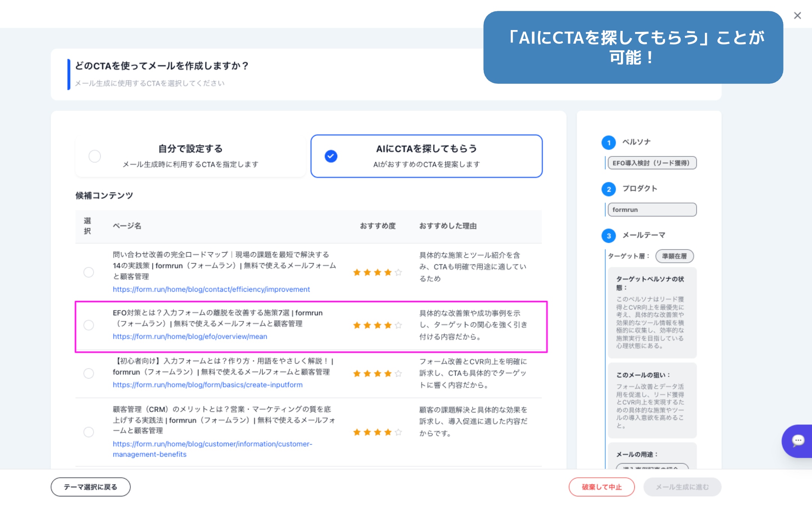Viewport: 812px width, 506px height.
Task: Click the step 2 プロダクト circle icon
Action: coord(608,189)
